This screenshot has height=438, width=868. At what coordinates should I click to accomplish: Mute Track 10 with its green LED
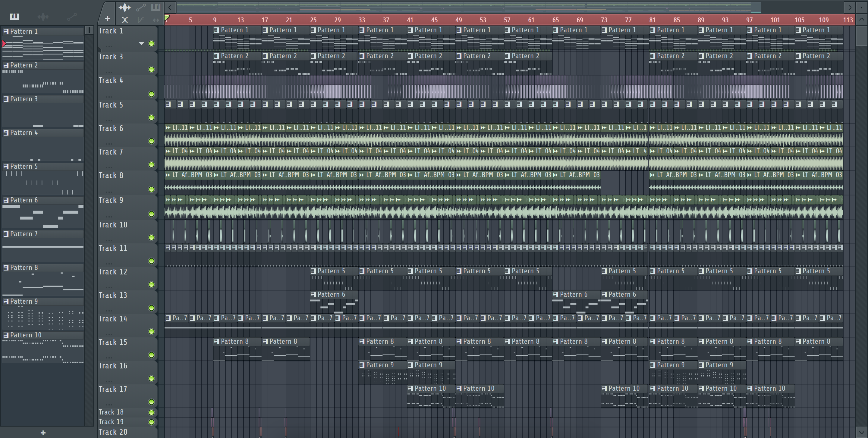point(152,237)
